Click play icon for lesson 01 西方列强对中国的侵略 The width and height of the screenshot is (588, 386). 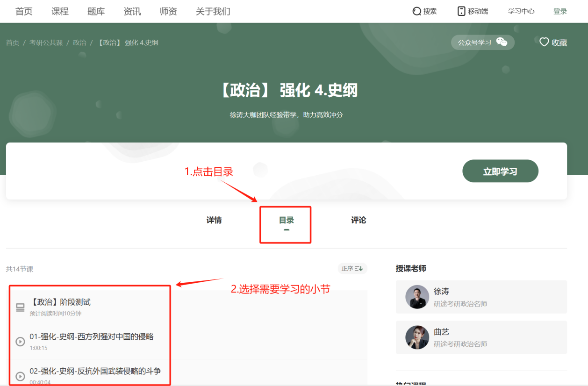(x=20, y=342)
